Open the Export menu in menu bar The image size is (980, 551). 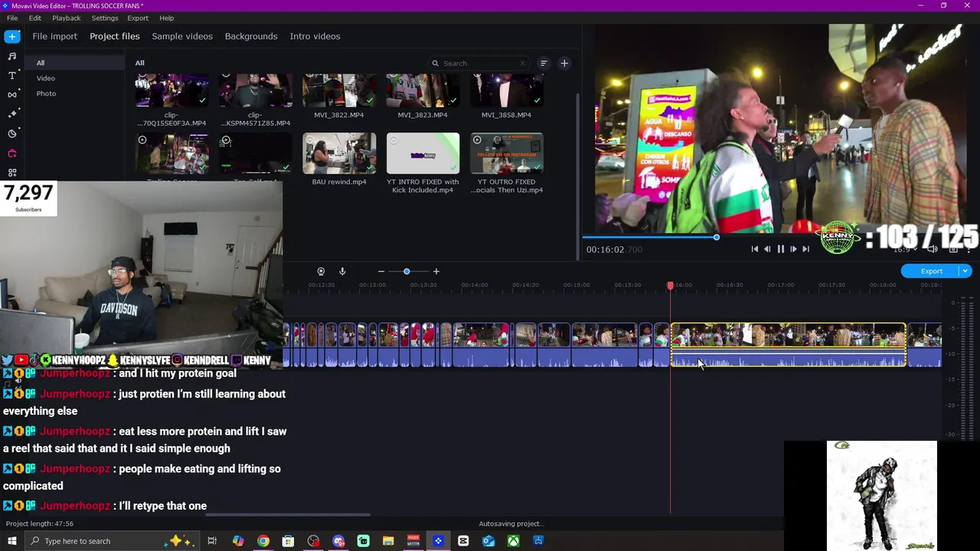(138, 18)
